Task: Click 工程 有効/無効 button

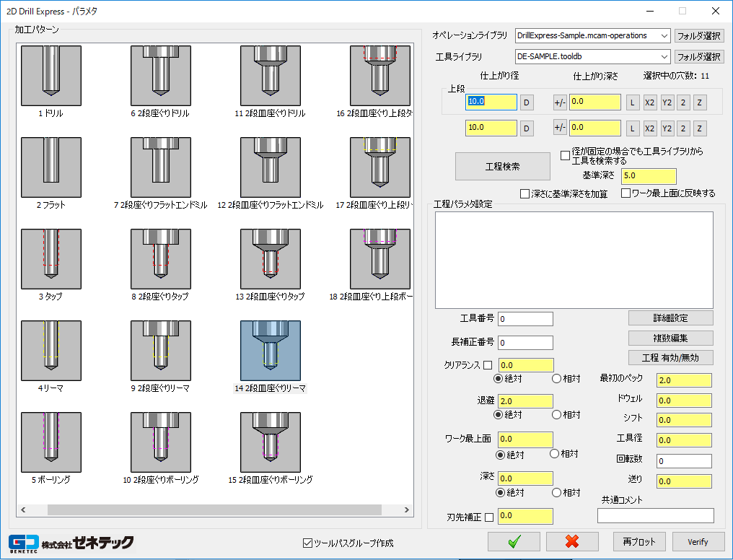Action: [670, 358]
